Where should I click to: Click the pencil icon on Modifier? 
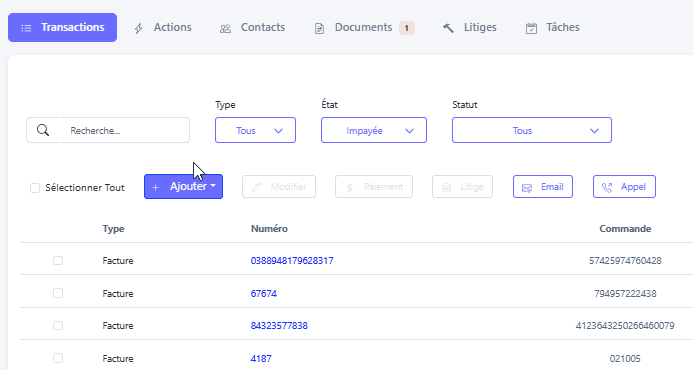[x=256, y=187]
